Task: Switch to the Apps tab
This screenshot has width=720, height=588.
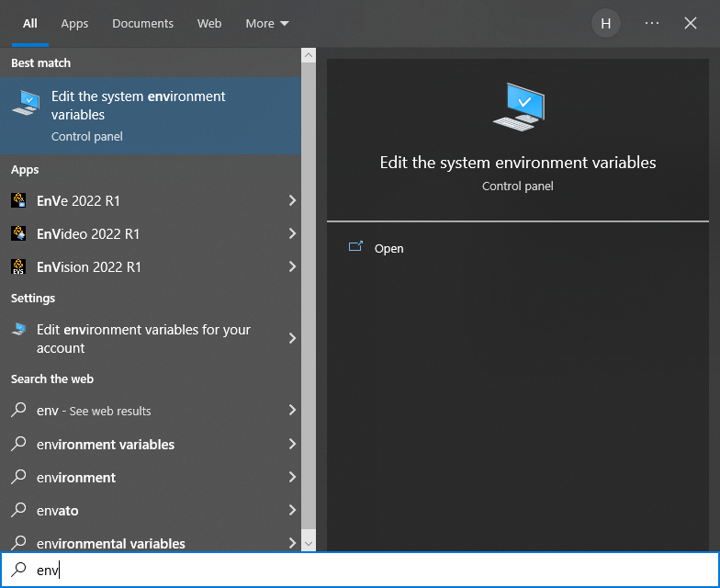Action: pyautogui.click(x=74, y=24)
